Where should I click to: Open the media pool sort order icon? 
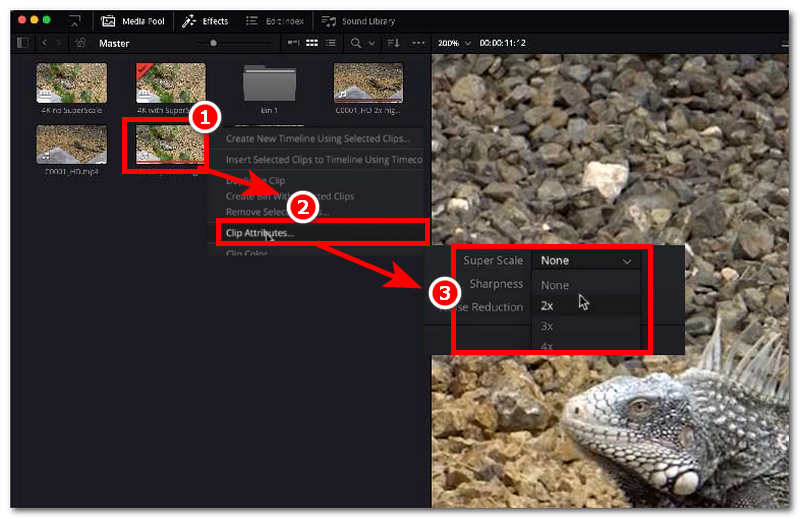[393, 43]
